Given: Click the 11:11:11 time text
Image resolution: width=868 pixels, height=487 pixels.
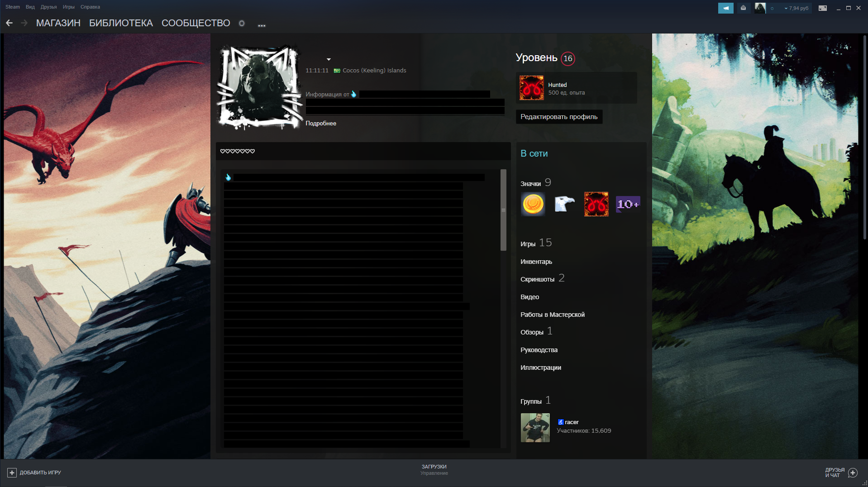Looking at the screenshot, I should click(317, 71).
